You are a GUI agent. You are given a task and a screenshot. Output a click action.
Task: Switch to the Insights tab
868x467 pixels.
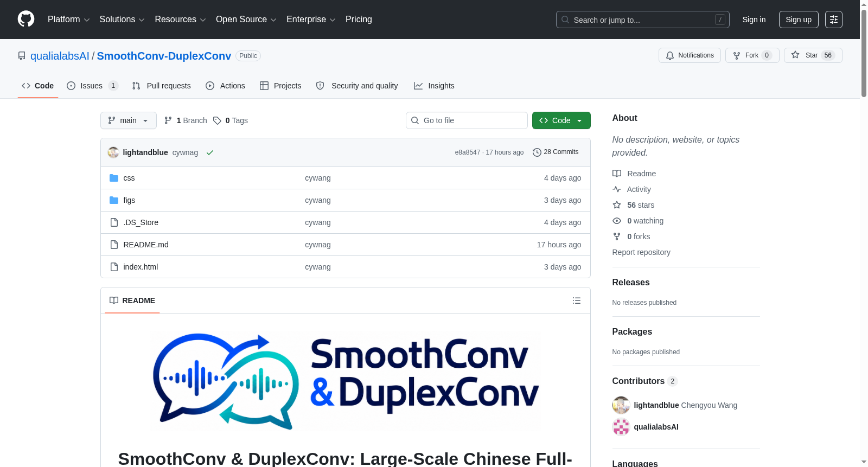(434, 86)
